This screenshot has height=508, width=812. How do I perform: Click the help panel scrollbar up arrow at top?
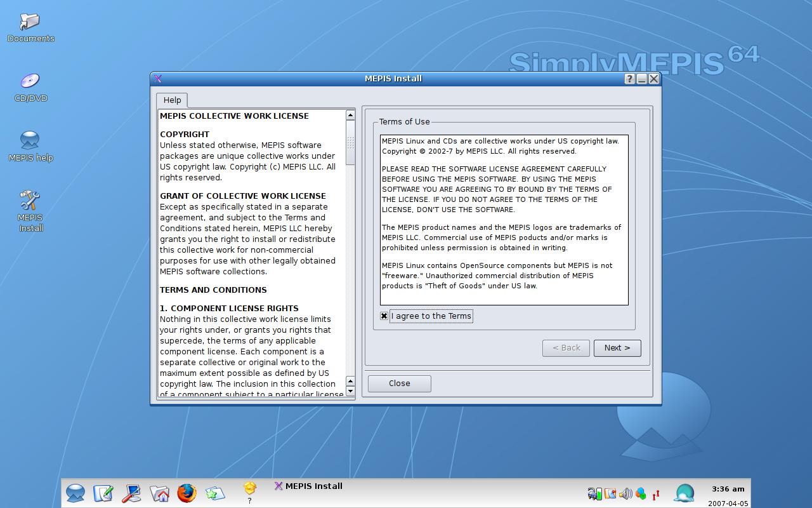(350, 115)
